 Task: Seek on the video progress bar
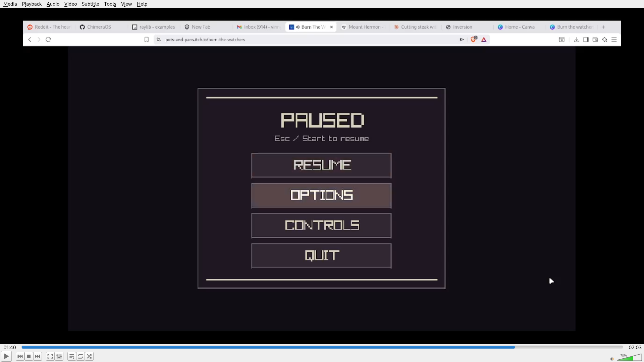point(322,347)
